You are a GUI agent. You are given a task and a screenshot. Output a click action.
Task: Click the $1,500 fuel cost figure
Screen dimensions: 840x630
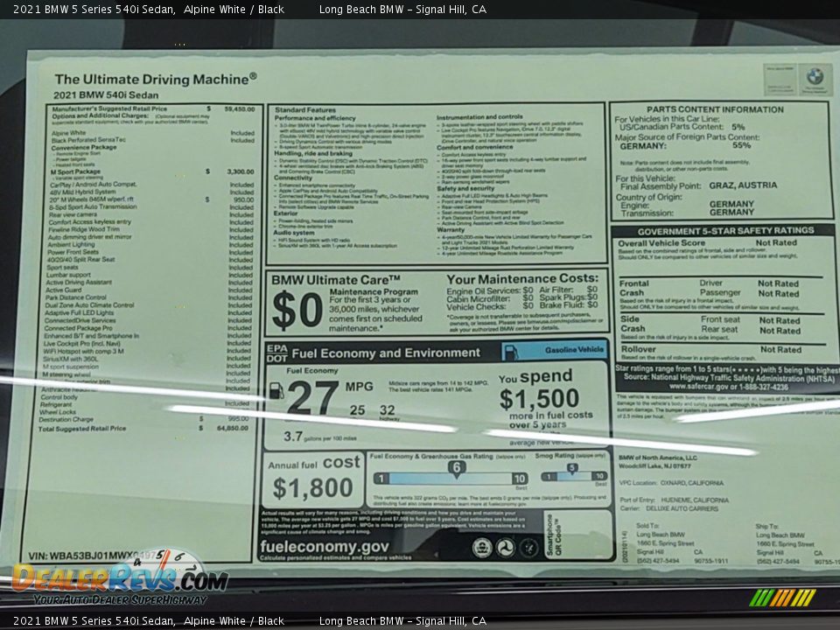click(x=540, y=399)
